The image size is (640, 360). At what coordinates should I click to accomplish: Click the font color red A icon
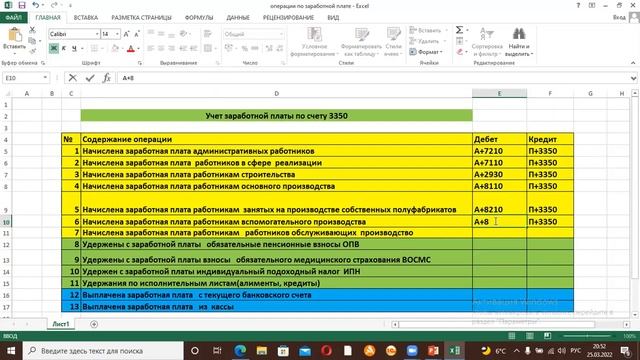coord(131,49)
